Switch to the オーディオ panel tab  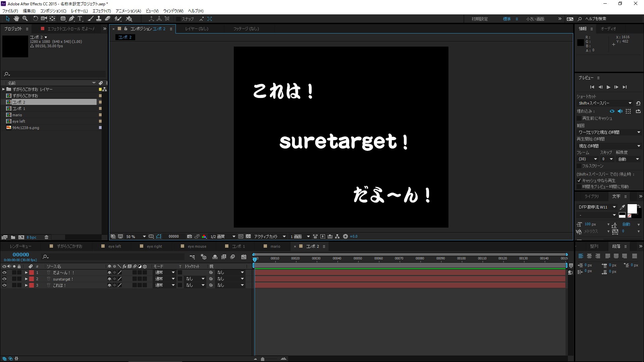pos(608,29)
